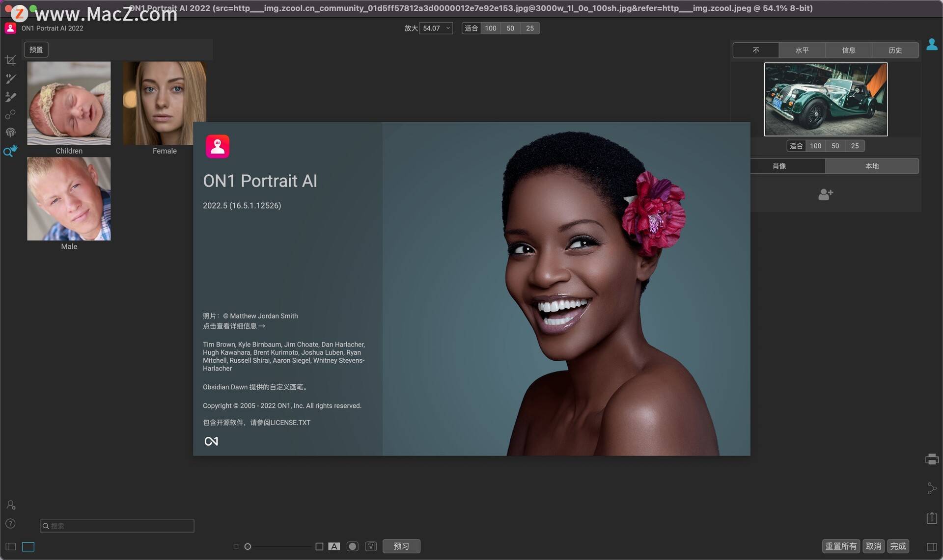Set top bar zoom to 100
Screen dimensions: 943x560
pos(491,28)
